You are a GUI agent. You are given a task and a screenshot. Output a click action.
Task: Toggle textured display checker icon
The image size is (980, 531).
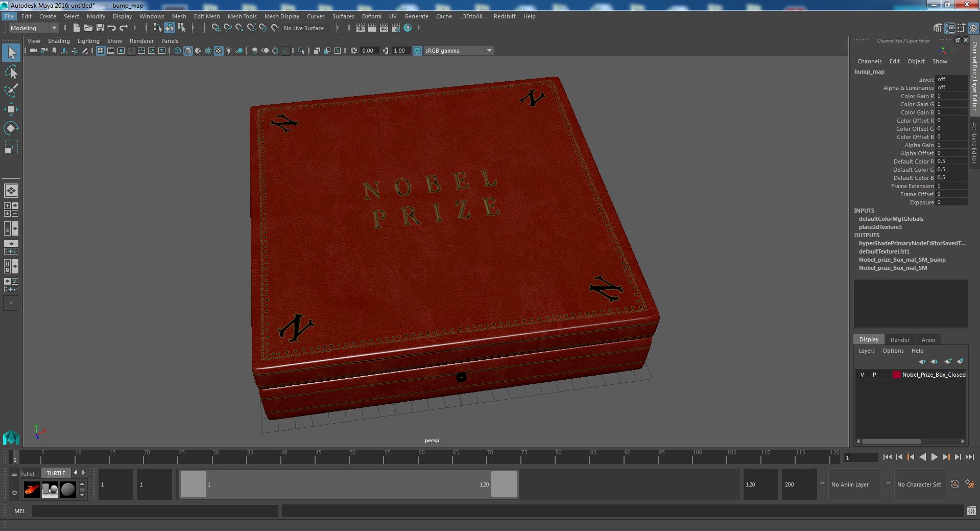click(x=219, y=51)
